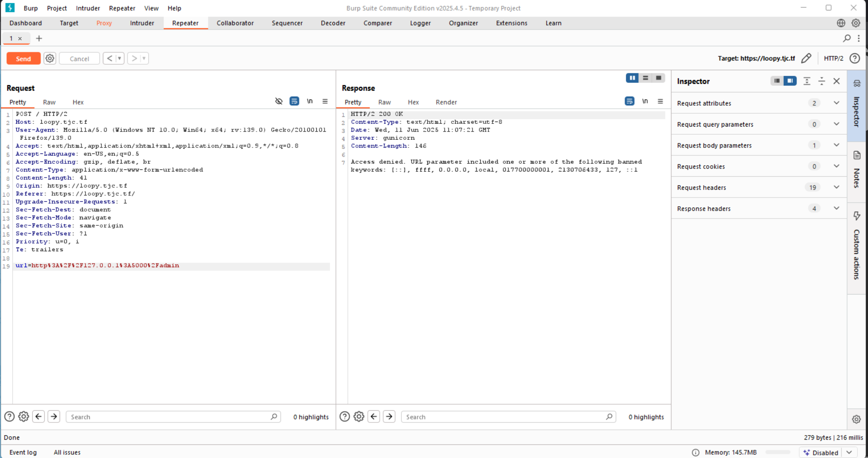This screenshot has width=868, height=458.
Task: Toggle the HTTP/2 protocol label
Action: pyautogui.click(x=833, y=58)
